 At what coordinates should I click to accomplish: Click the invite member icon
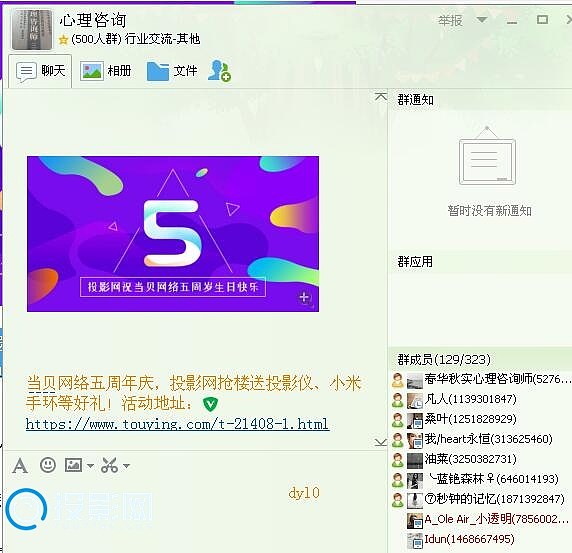click(x=219, y=71)
